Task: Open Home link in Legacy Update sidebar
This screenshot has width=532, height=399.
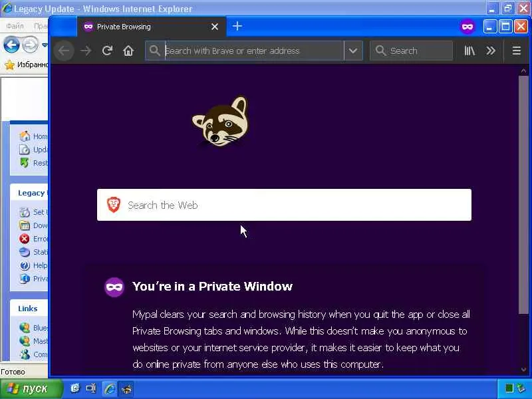Action: tap(34, 136)
